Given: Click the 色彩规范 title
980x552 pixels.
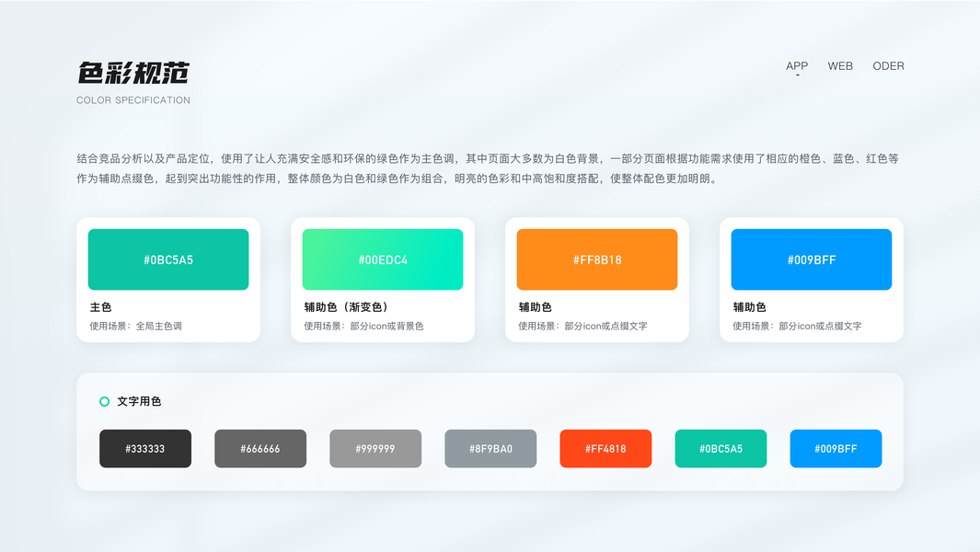Looking at the screenshot, I should click(133, 74).
